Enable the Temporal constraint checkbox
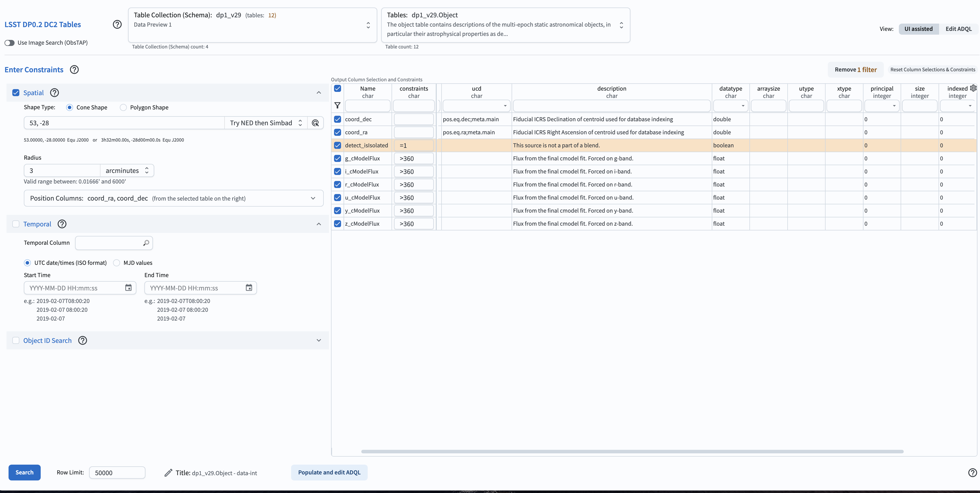 click(x=16, y=224)
